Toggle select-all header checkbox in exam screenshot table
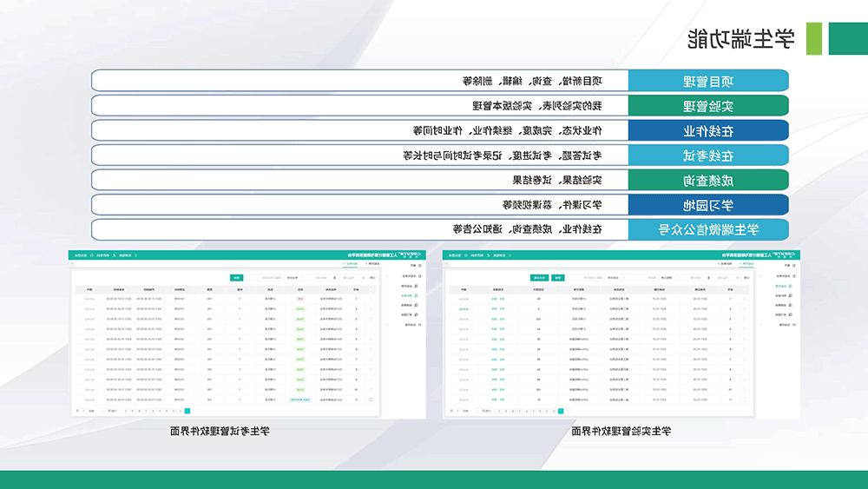This screenshot has height=489, width=868. click(x=371, y=289)
